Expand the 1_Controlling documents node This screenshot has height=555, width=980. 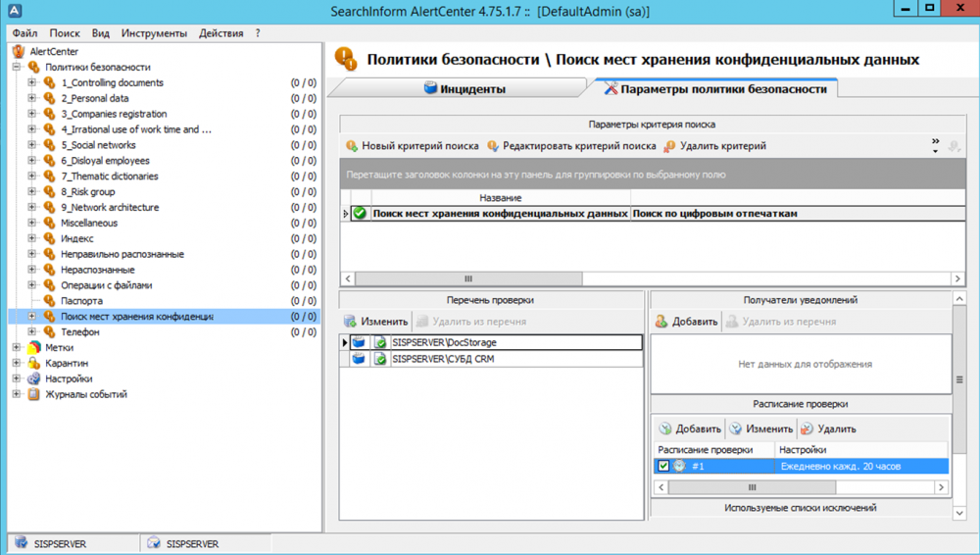point(32,82)
